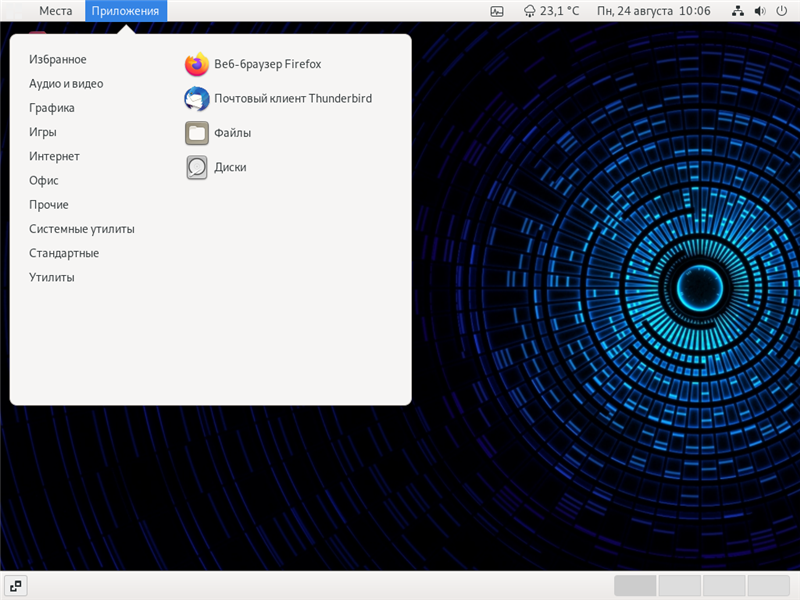The image size is (800, 600).
Task: Open the Файлы file manager icon
Action: (x=197, y=133)
